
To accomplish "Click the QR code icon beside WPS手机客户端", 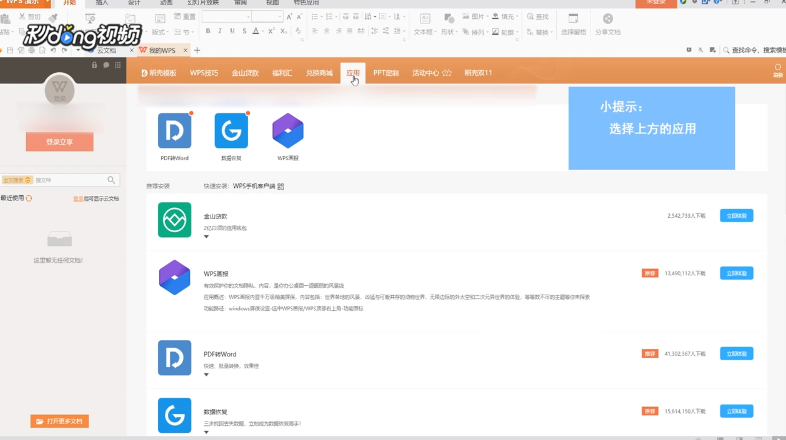I will pos(281,186).
